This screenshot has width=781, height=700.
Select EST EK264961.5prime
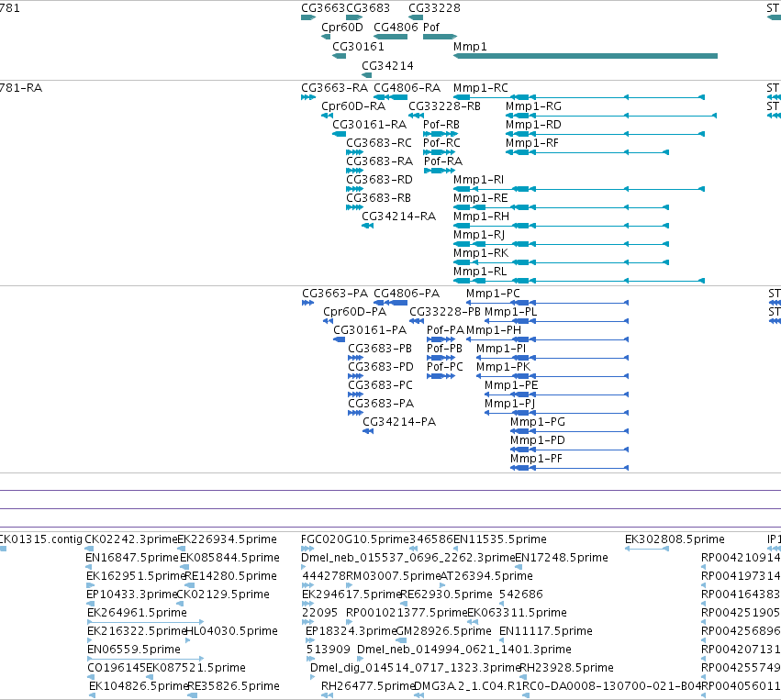tap(145, 622)
